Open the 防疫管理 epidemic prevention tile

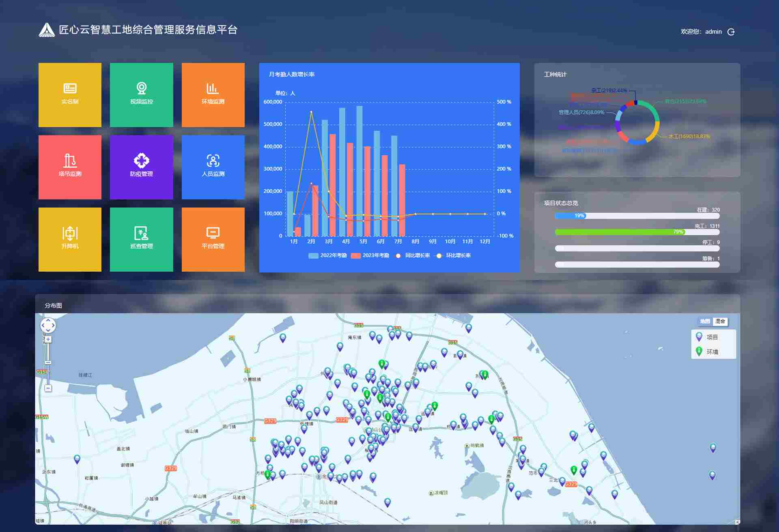(141, 167)
